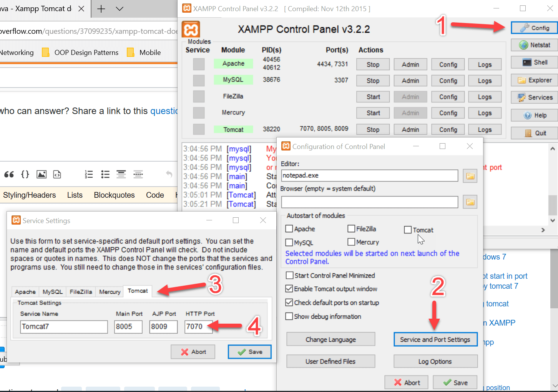Insert an image using the editor toolbar
The height and width of the screenshot is (392, 558).
click(x=41, y=174)
